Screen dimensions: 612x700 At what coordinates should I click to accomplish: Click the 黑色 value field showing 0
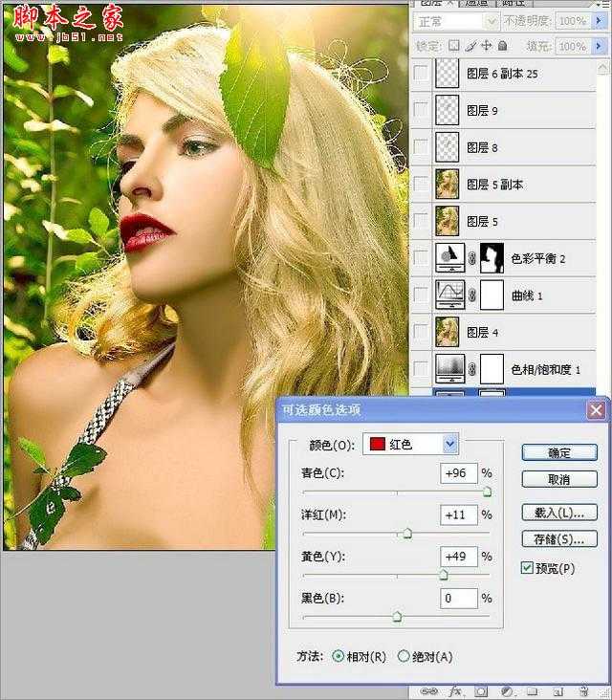point(459,598)
